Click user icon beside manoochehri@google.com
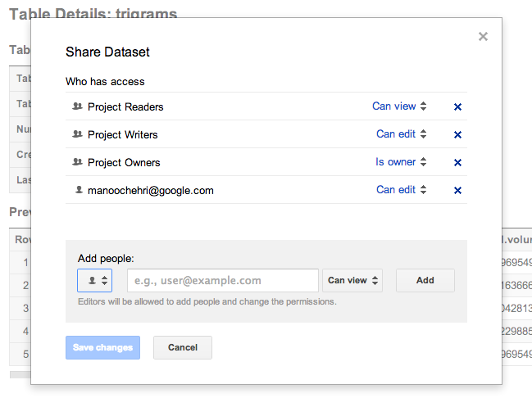This screenshot has height=398, width=532. tap(79, 190)
